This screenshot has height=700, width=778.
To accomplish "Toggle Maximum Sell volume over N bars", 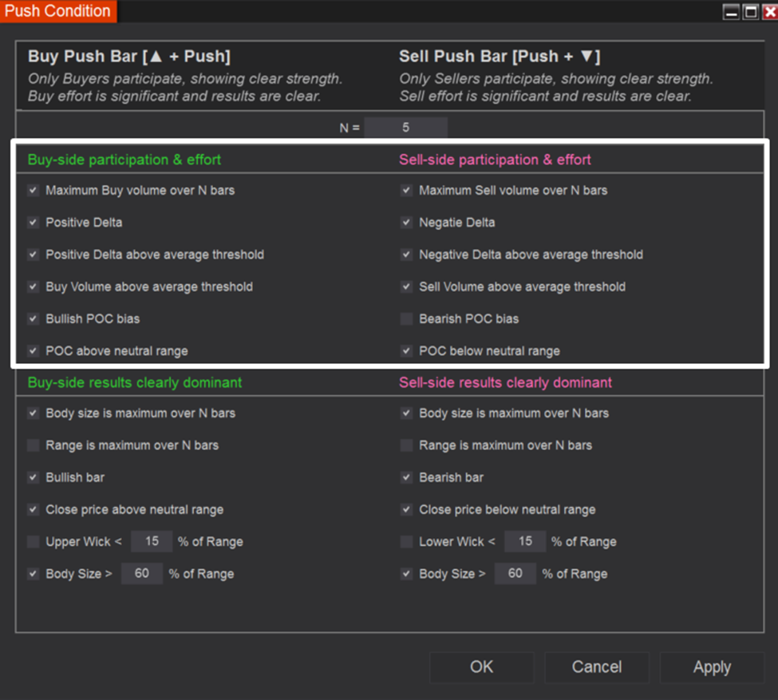I will [406, 190].
